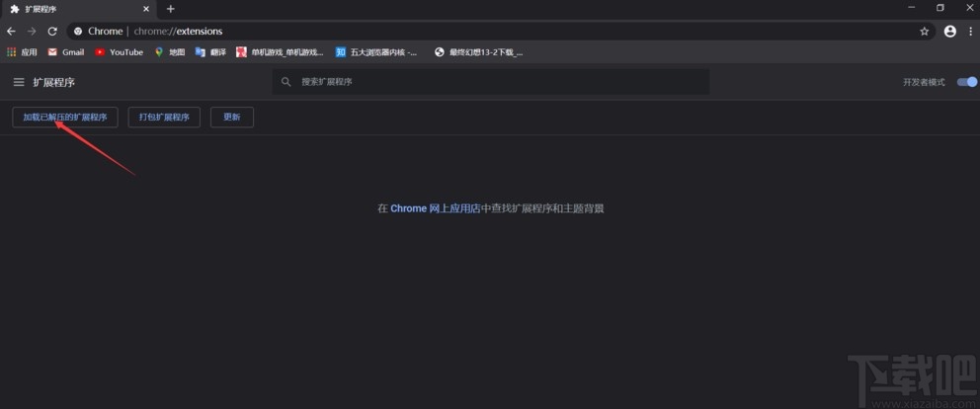Open the Chrome profile avatar menu
This screenshot has width=980, height=409.
950,32
